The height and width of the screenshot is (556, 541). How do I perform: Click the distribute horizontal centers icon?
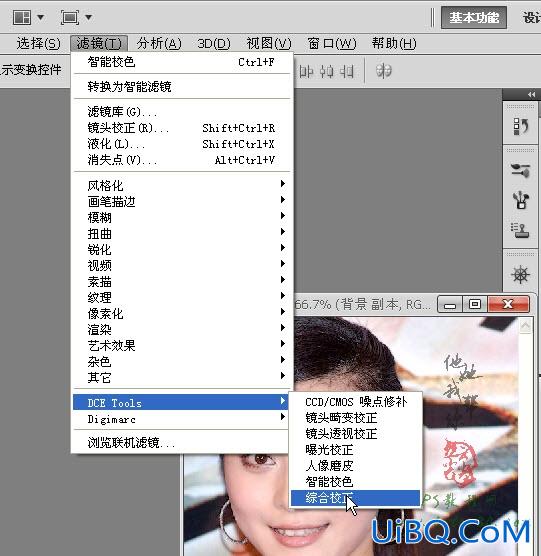327,72
